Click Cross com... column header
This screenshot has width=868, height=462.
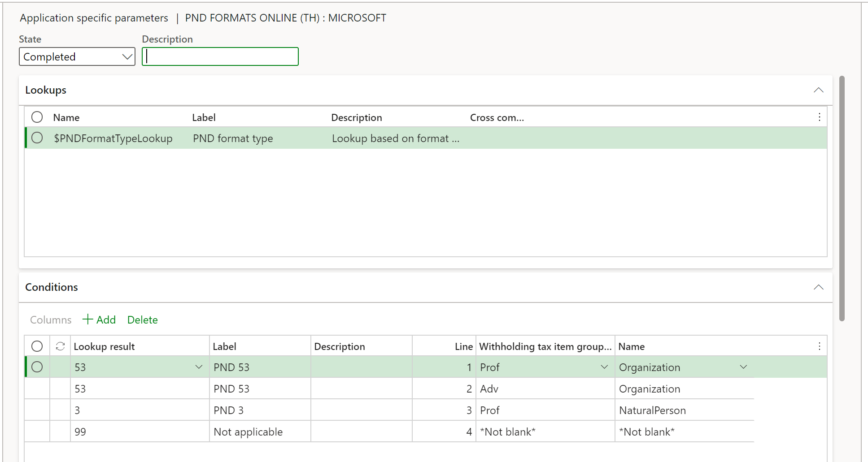(x=497, y=117)
